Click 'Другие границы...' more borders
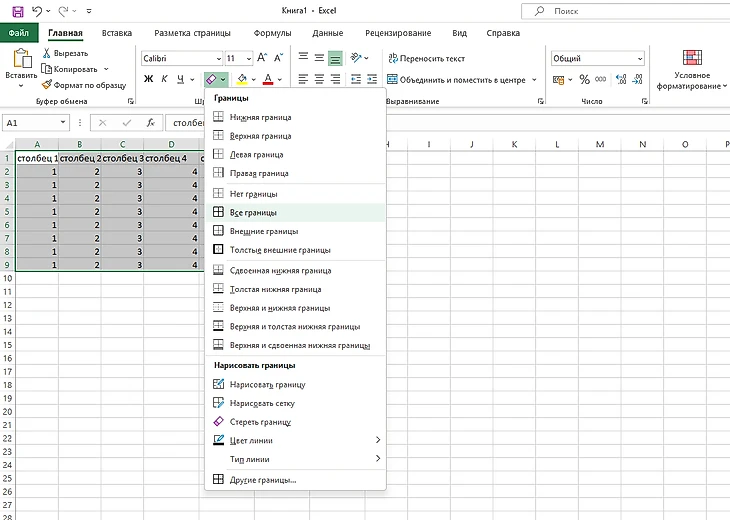The image size is (730, 520). point(263,480)
